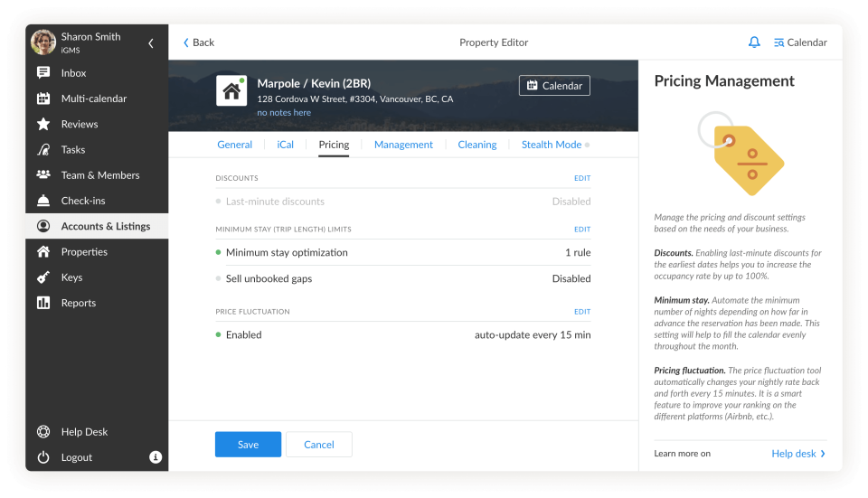Click the Logout info badge
This screenshot has width=868, height=498.
[x=156, y=457]
